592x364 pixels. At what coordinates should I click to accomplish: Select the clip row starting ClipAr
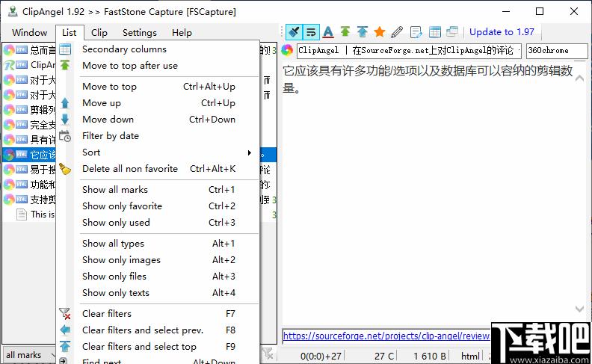tap(29, 65)
